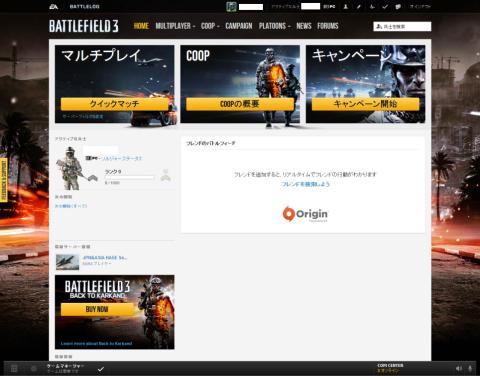
Task: Expand the MULTIPLAYER dropdown menu
Action: (175, 26)
